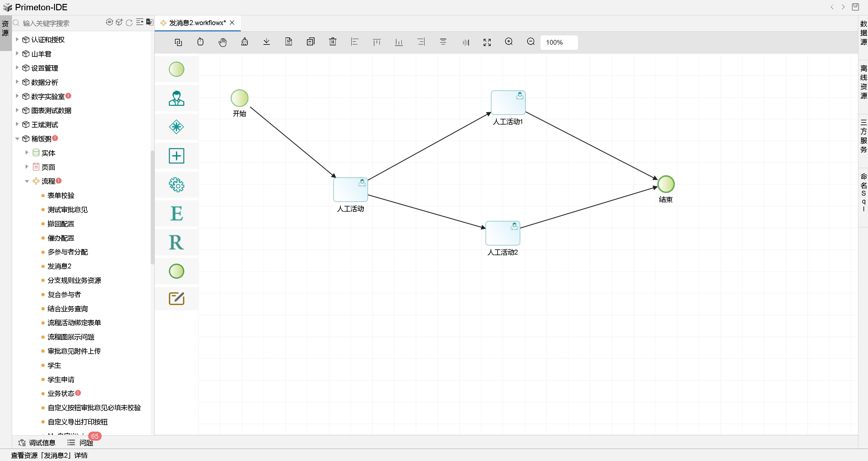The height and width of the screenshot is (461, 868).
Task: Collapse the 流程 folder arrow
Action: pos(27,181)
